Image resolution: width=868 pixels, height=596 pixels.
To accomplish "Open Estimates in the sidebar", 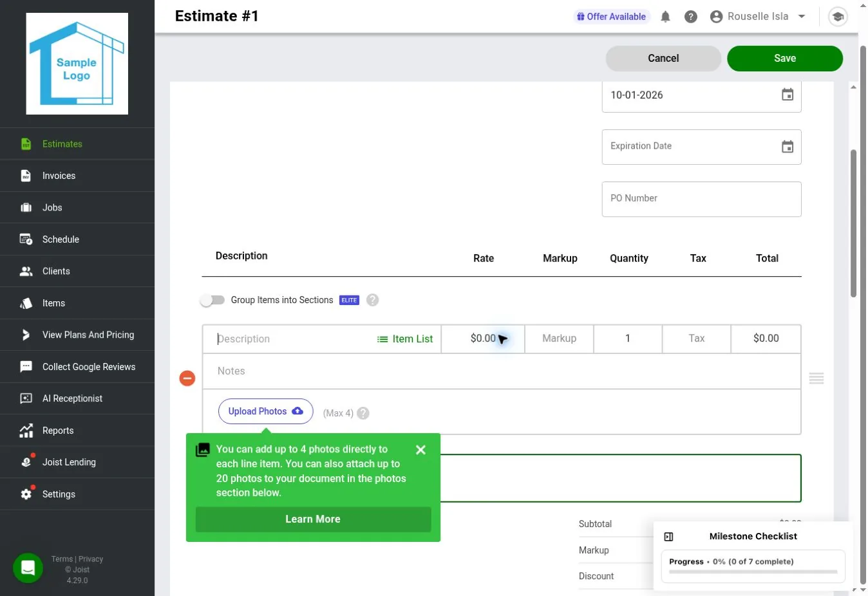I will click(77, 144).
